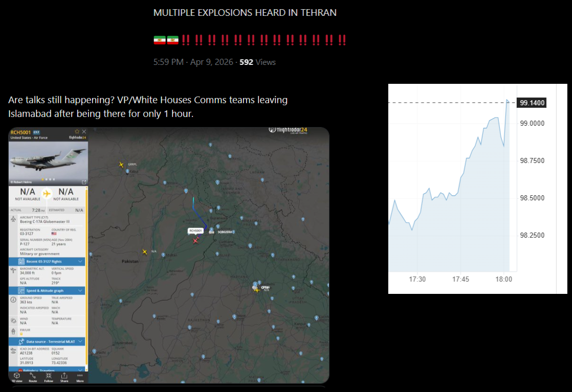Click the aircraft type plane icon
Image resolution: width=572 pixels, height=392 pixels.
(x=13, y=219)
